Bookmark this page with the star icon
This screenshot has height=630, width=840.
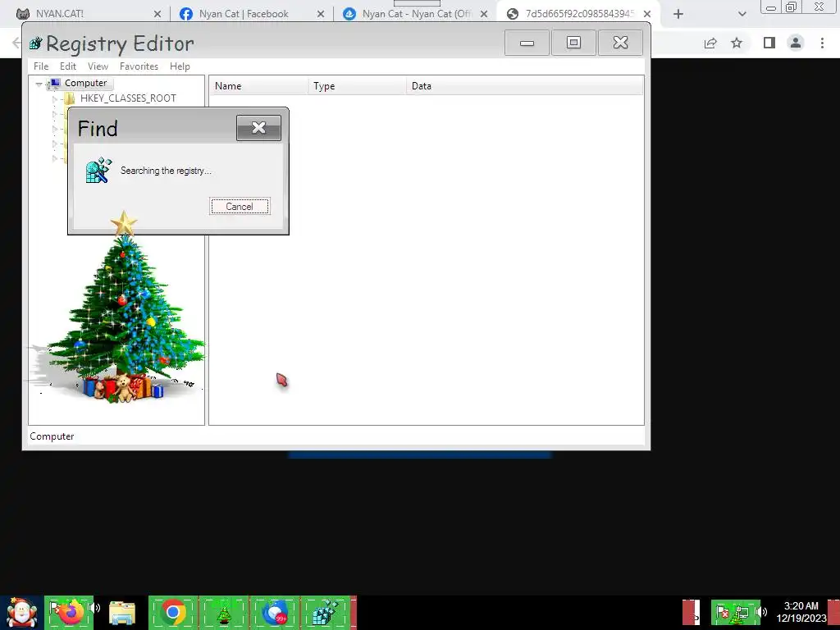pyautogui.click(x=737, y=43)
